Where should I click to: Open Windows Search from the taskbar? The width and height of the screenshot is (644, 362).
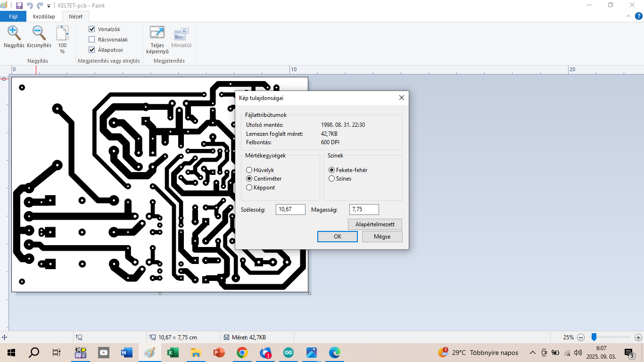[34, 352]
